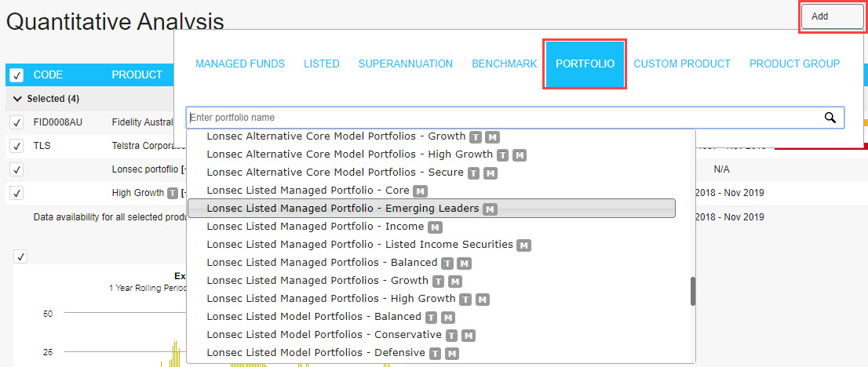Click T badge on Alternative Core Growth portfolio
Screen dimensions: 868x367
click(x=476, y=137)
